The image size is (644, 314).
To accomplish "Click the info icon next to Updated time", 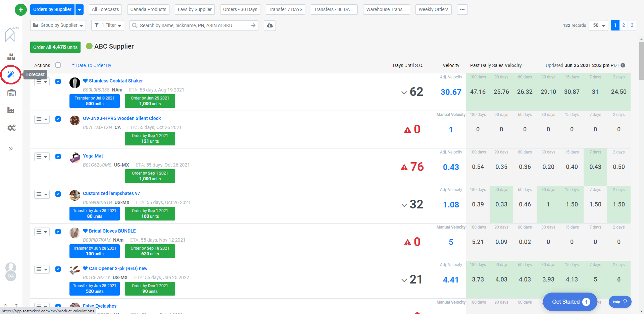I will pos(623,65).
